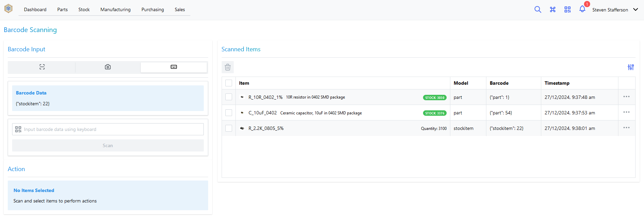
Task: Open row actions menu for R_10R_0402_1%
Action: tap(626, 97)
